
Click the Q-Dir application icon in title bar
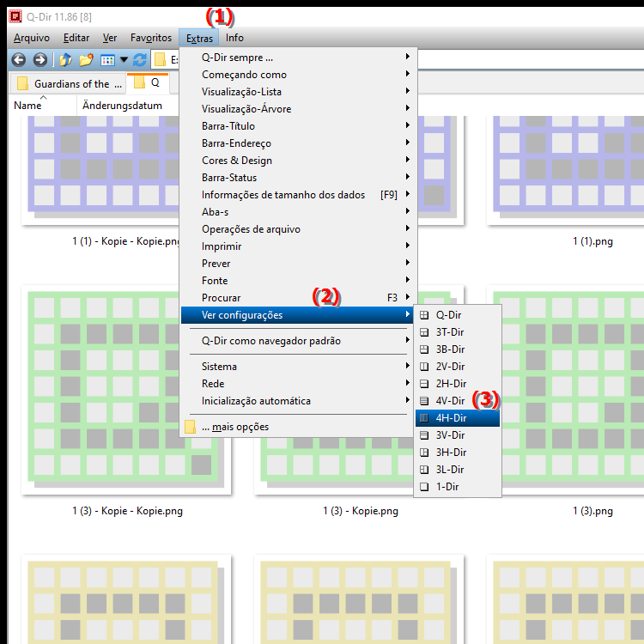[x=15, y=17]
